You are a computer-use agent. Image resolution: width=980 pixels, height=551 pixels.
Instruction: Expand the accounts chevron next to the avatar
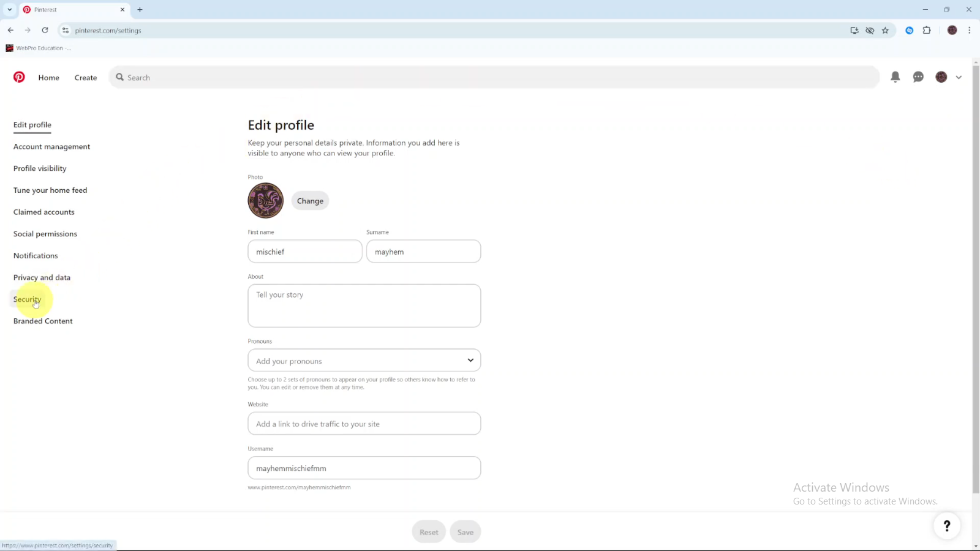[x=959, y=77]
